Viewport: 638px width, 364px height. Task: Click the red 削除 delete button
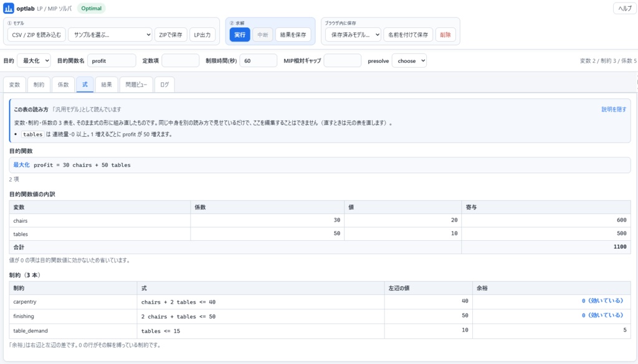(x=445, y=35)
